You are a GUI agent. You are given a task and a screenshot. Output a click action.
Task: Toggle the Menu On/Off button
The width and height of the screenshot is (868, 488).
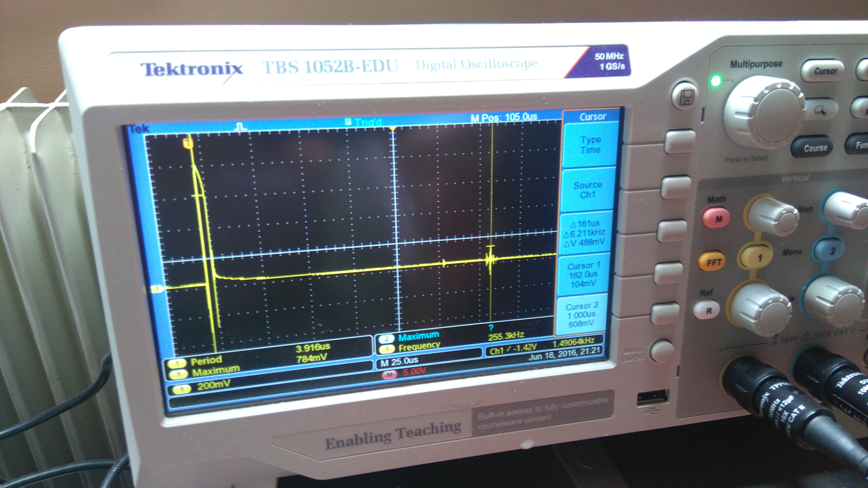coord(662,351)
